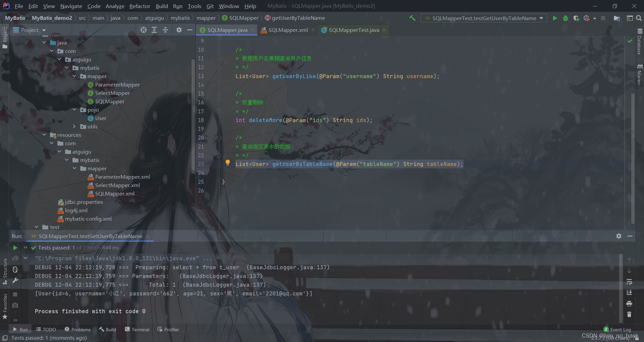This screenshot has width=644, height=342.
Task: Click soft-wrap icon in console
Action: click(x=629, y=282)
